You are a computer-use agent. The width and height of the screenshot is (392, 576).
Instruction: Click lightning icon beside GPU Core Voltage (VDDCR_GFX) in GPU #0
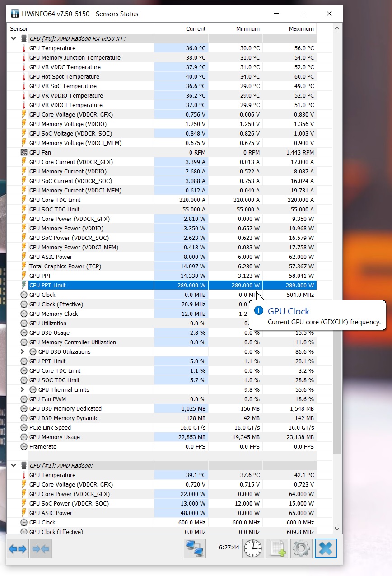click(24, 114)
